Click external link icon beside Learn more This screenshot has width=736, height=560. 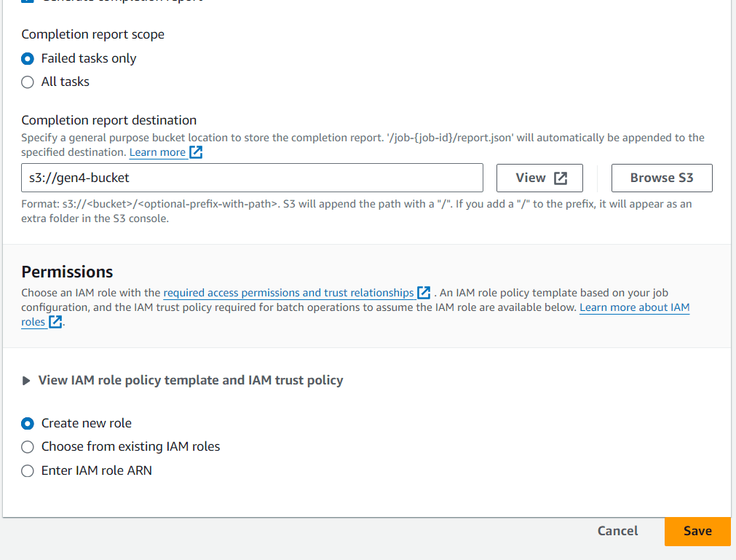[x=196, y=152]
